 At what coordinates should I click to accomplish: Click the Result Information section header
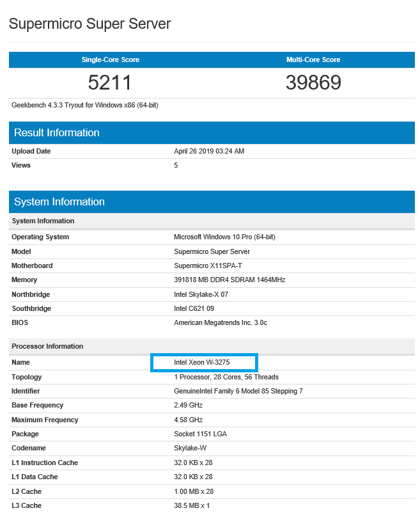(x=212, y=132)
